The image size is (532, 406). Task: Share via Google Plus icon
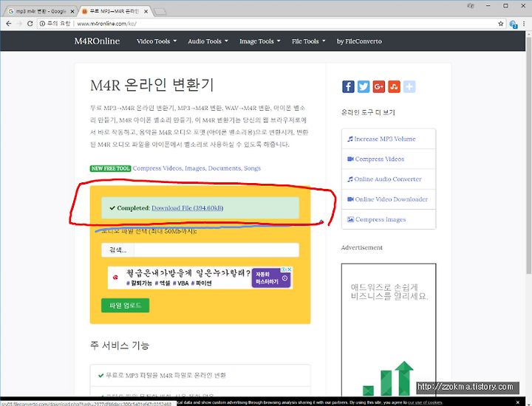click(378, 87)
